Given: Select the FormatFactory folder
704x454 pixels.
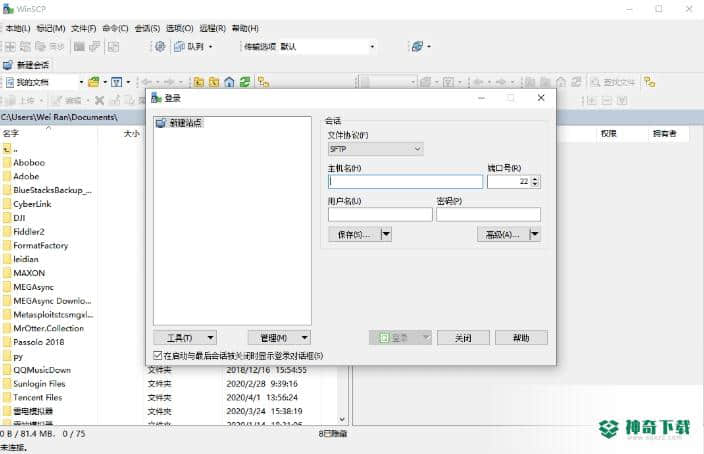Looking at the screenshot, I should tap(40, 246).
